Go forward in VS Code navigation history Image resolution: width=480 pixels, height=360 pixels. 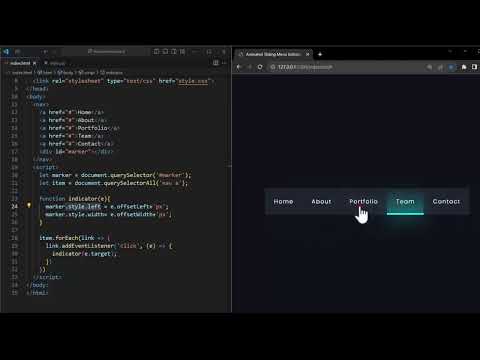click(54, 52)
